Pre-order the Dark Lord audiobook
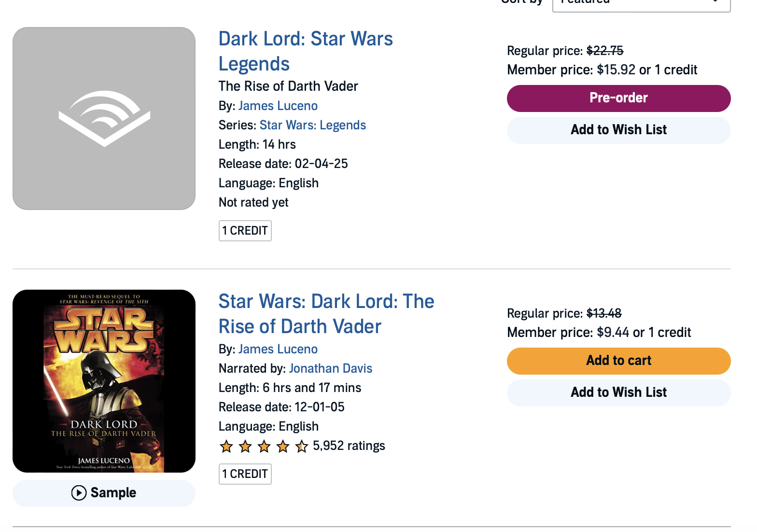This screenshot has width=757, height=532. point(618,98)
